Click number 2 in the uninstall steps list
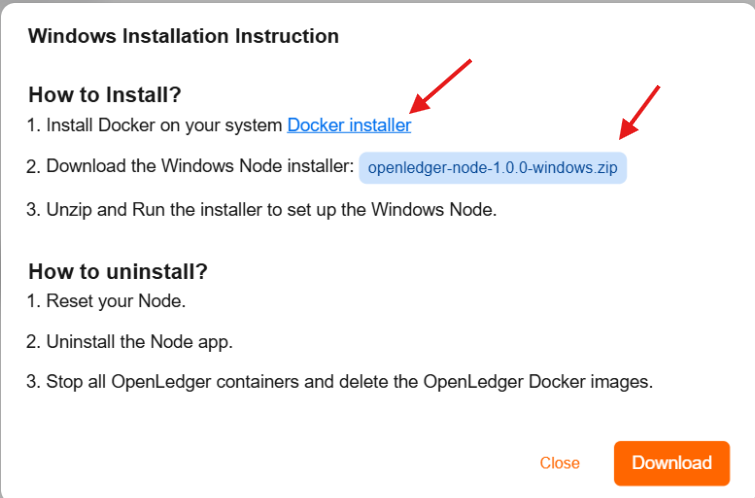This screenshot has width=755, height=498. coord(33,342)
